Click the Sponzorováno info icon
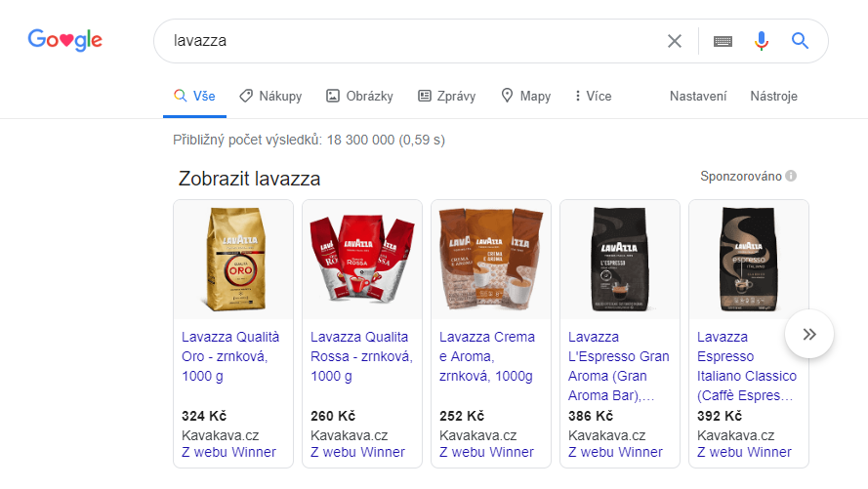The image size is (868, 489). coord(791,176)
